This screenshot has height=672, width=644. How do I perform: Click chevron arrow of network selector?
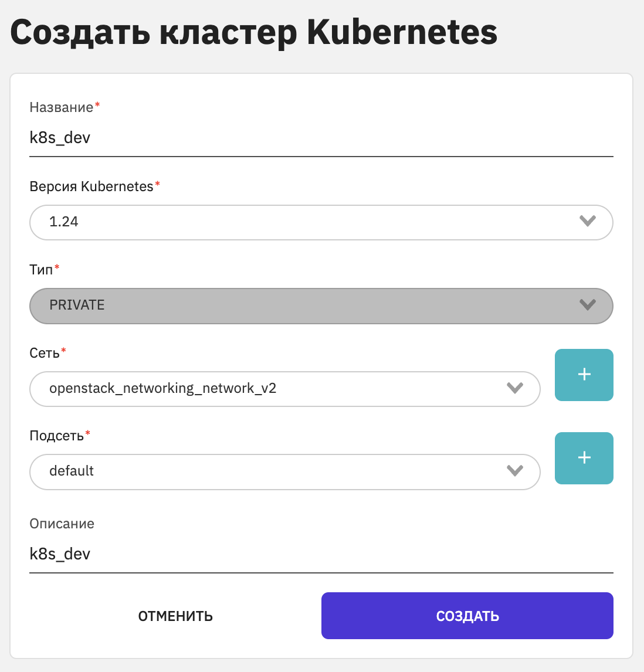click(x=514, y=388)
